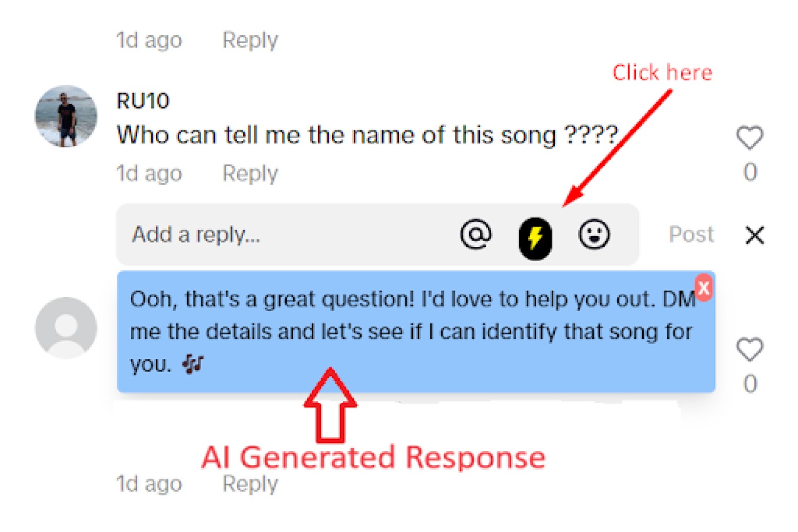Screen dimensions: 798x532
Task: Like RU10's comment with the heart icon
Action: click(750, 138)
